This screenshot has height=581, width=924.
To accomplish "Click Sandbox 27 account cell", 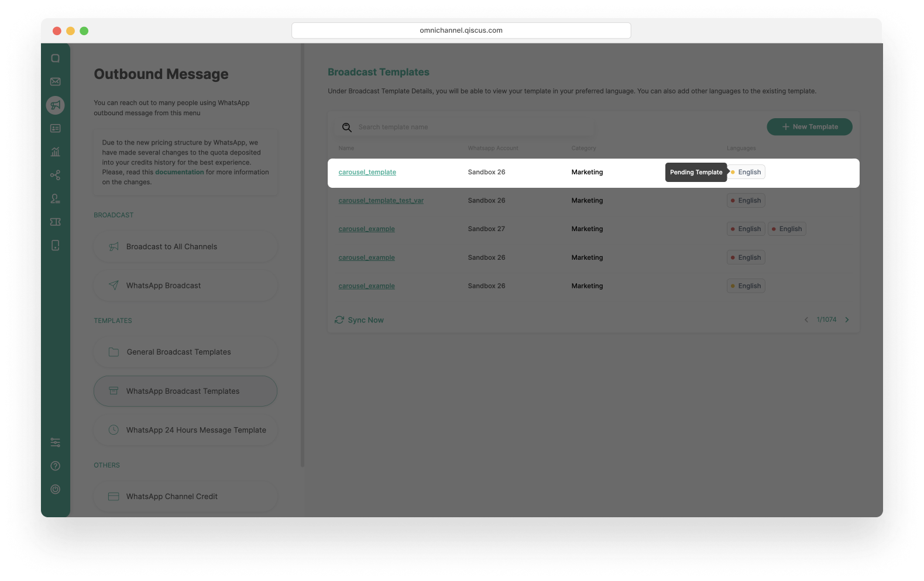I will pyautogui.click(x=486, y=229).
